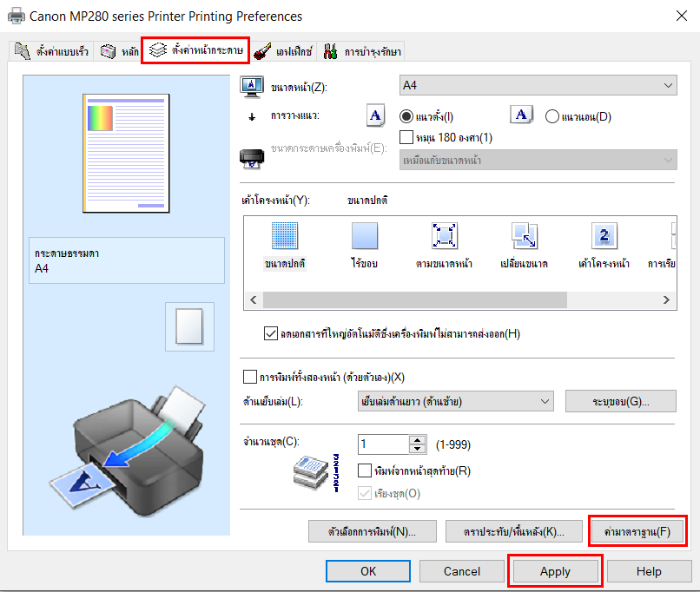This screenshot has width=700, height=592.
Task: Toggle automatically reduce large document checkbox
Action: point(271,333)
